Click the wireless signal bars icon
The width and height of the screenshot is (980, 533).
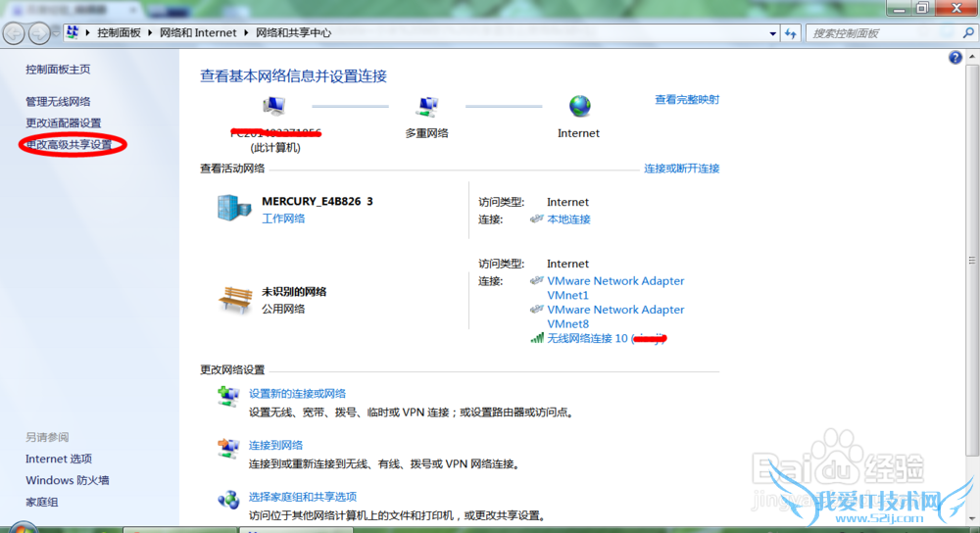(537, 338)
